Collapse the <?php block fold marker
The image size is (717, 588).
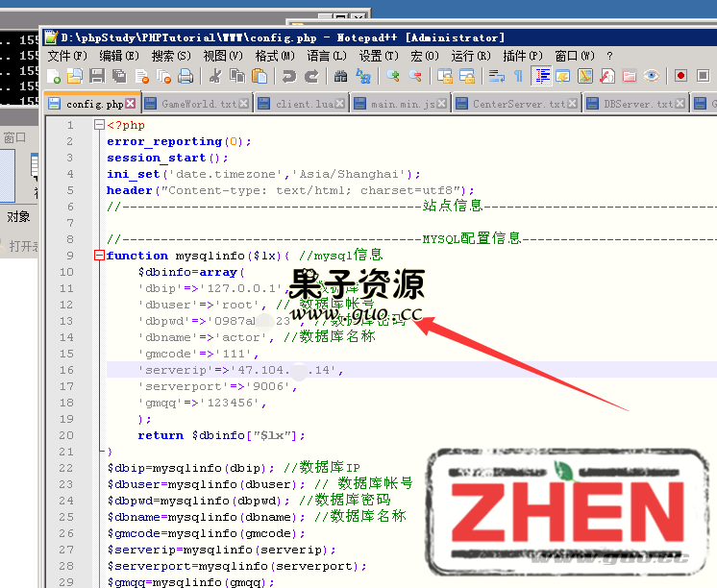point(99,125)
